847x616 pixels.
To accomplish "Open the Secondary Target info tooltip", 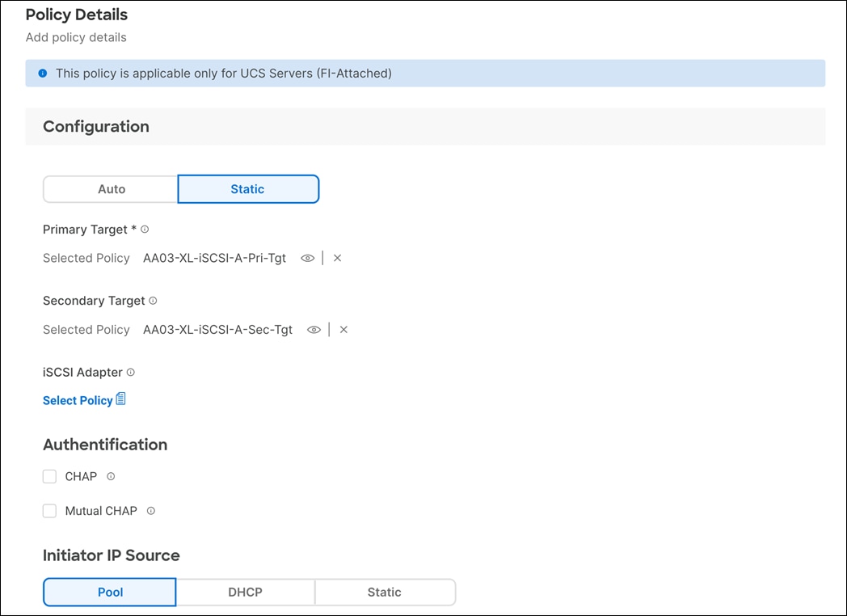I will [x=153, y=300].
